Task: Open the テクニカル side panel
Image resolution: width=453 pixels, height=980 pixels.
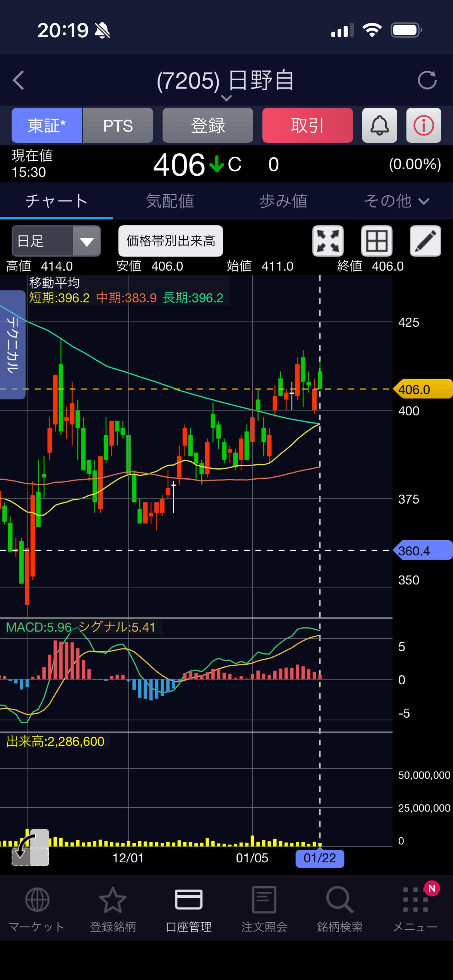Action: (12, 345)
